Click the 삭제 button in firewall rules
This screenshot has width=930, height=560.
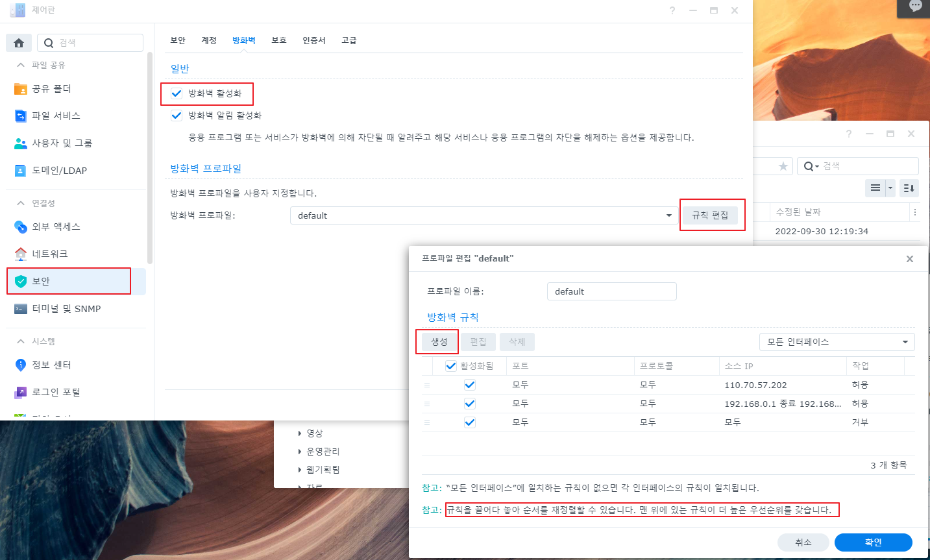pos(517,342)
